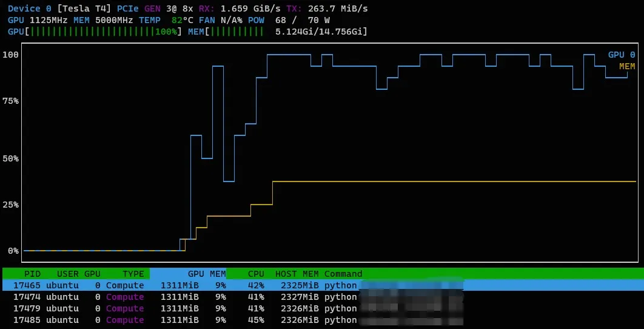The image size is (644, 329).
Task: Click the PCIe RX throughput value 1.659 GiB/s
Action: click(251, 8)
